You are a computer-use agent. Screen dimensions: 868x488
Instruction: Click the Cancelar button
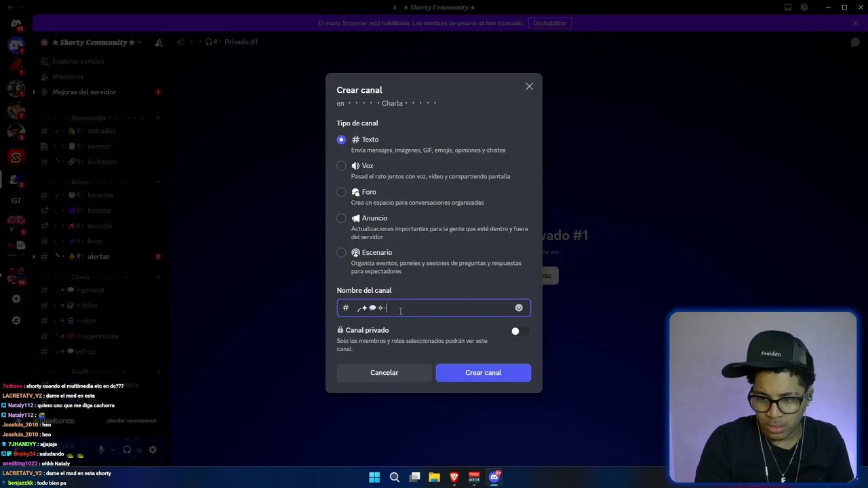(x=384, y=373)
